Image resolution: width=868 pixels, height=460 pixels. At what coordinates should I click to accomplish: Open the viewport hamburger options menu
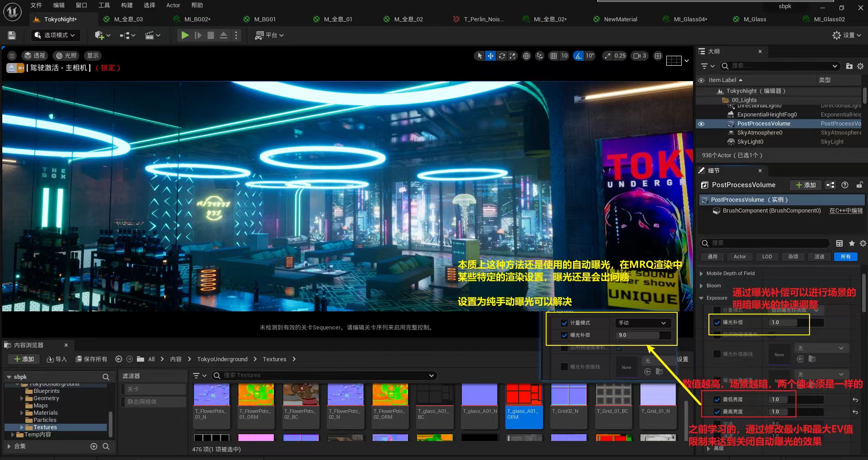[x=12, y=56]
